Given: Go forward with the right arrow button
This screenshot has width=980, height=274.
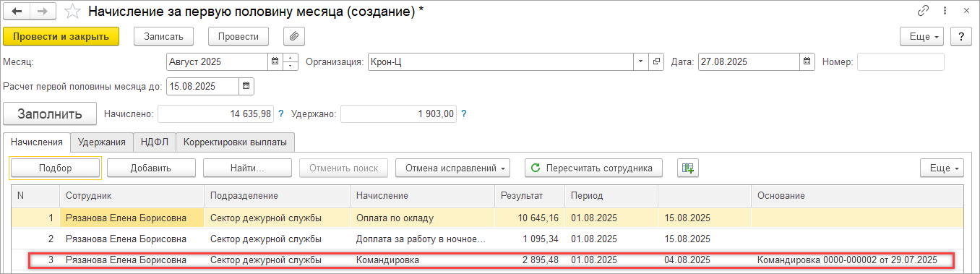Looking at the screenshot, I should pyautogui.click(x=43, y=12).
